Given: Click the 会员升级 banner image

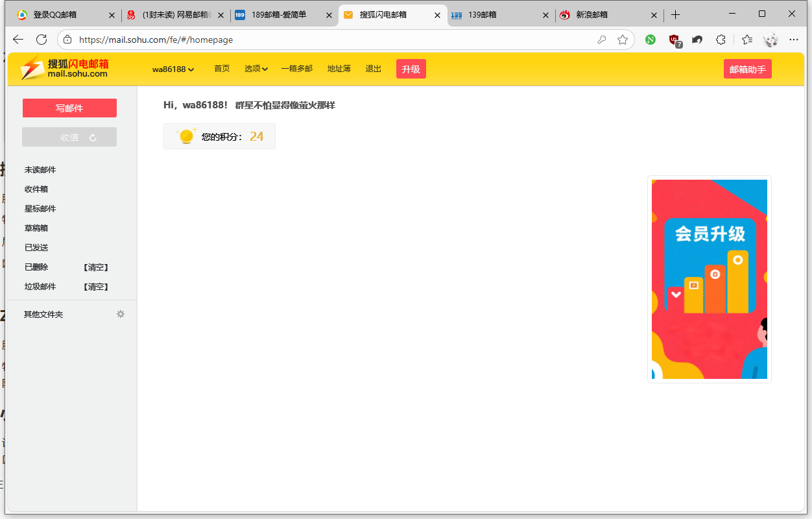Looking at the screenshot, I should (x=709, y=279).
